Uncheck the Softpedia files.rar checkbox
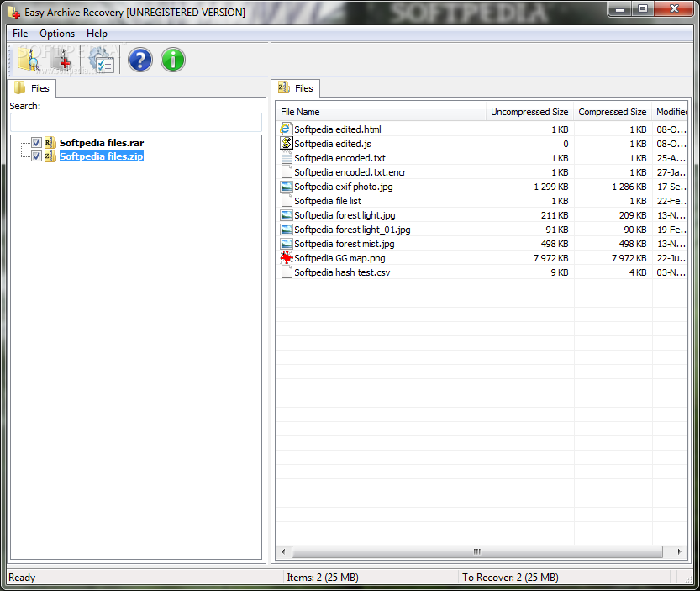 pos(36,143)
